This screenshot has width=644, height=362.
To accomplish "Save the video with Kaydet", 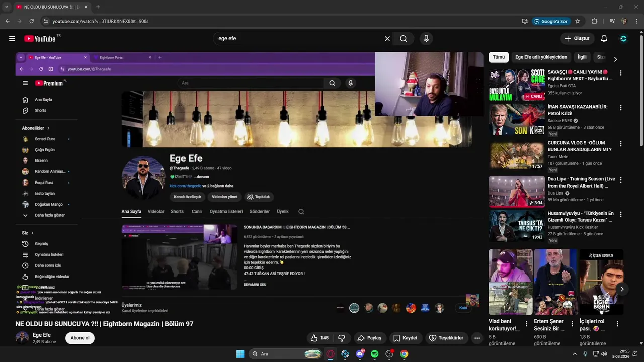I will (x=406, y=338).
